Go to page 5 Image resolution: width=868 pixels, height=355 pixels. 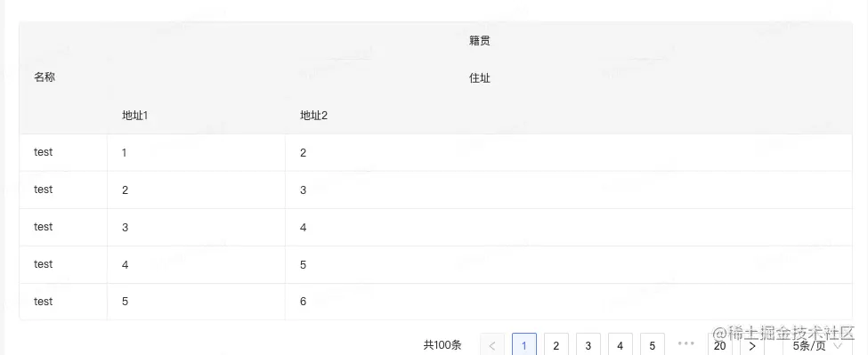(x=652, y=345)
